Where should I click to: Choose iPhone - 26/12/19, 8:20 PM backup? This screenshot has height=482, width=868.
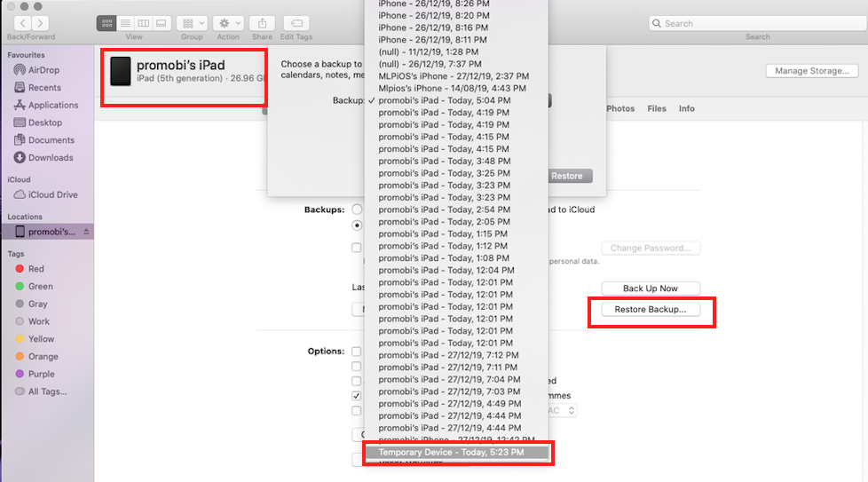457,15
